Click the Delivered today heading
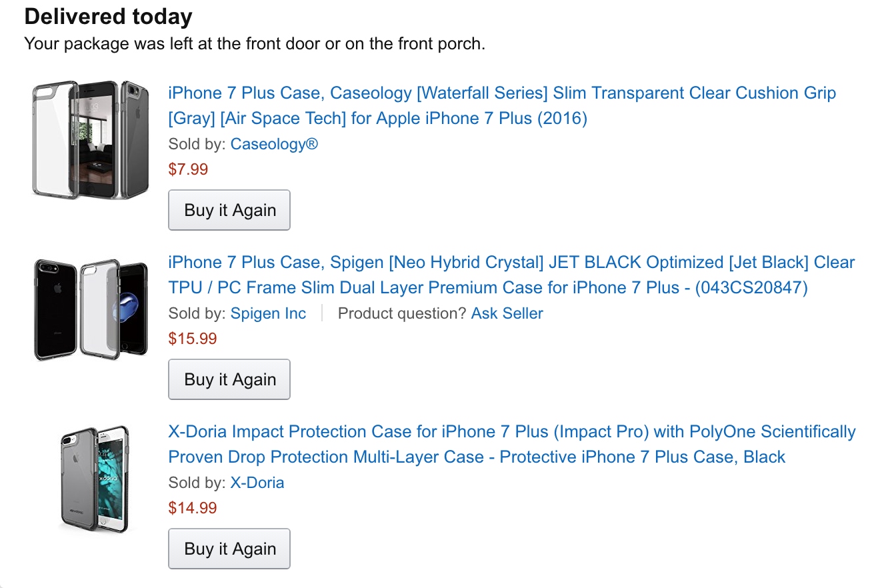 (x=108, y=16)
